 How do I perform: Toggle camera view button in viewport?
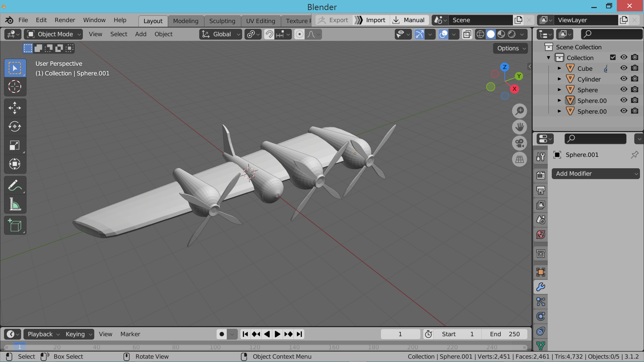coord(519,143)
